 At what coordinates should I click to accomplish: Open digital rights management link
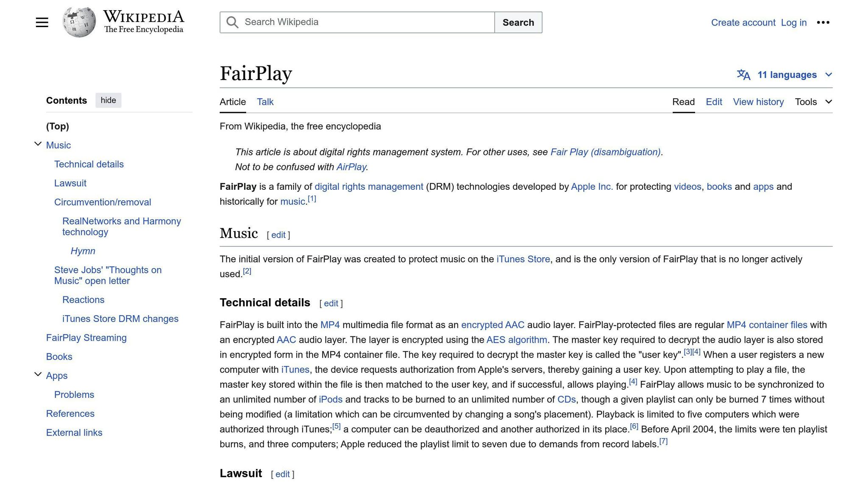pyautogui.click(x=369, y=187)
